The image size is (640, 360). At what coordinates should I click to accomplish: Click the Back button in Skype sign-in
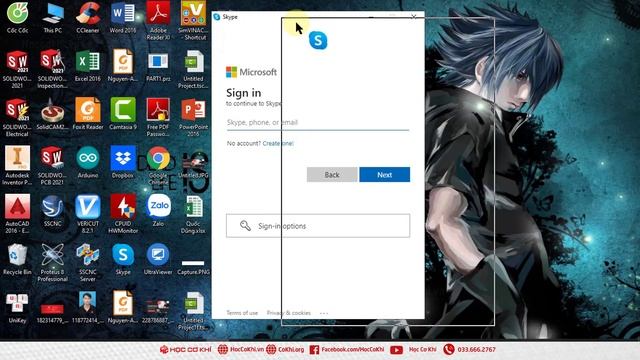(x=332, y=175)
